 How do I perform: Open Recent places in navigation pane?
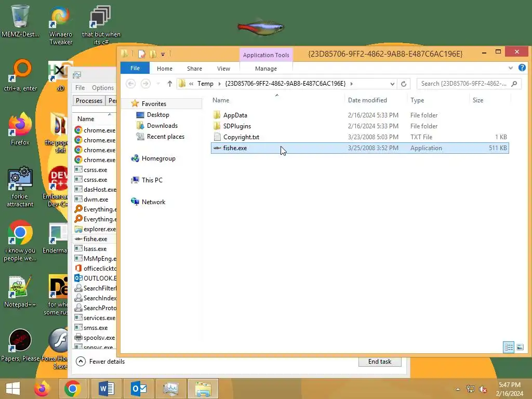(x=166, y=137)
